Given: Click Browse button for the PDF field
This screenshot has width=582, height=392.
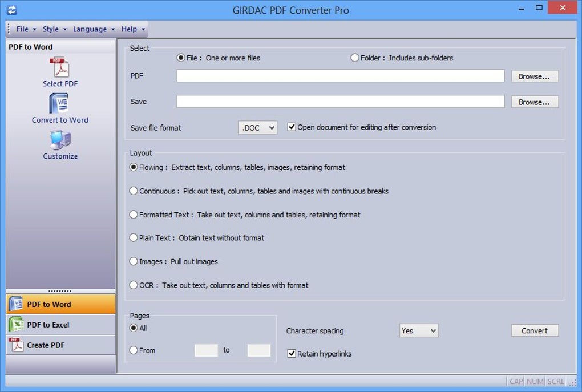Looking at the screenshot, I should [x=535, y=76].
